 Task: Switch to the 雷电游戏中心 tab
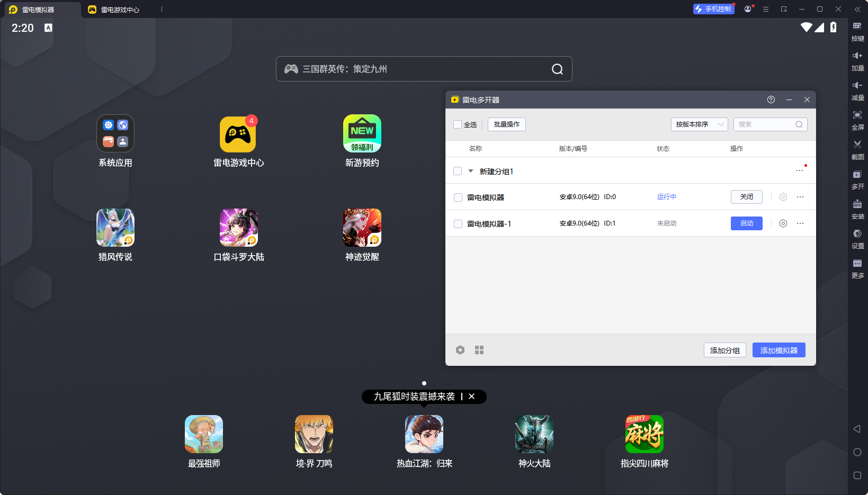pos(120,10)
